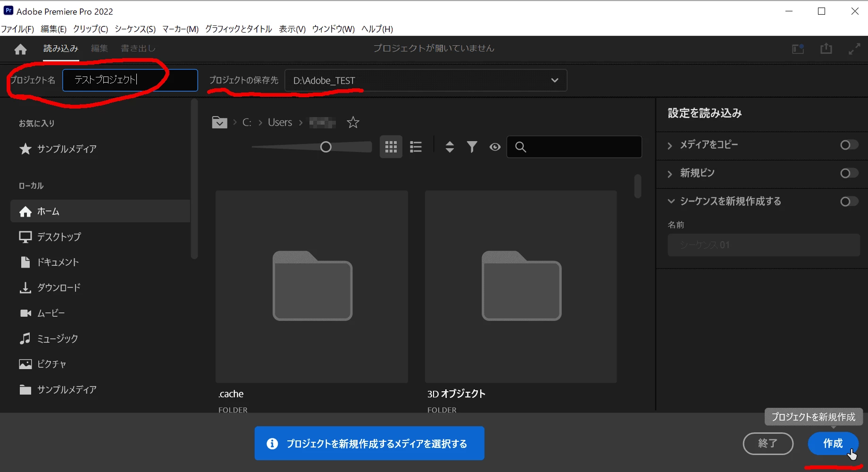
Task: Enable the シーケンスを新規作成する toggle
Action: click(849, 202)
